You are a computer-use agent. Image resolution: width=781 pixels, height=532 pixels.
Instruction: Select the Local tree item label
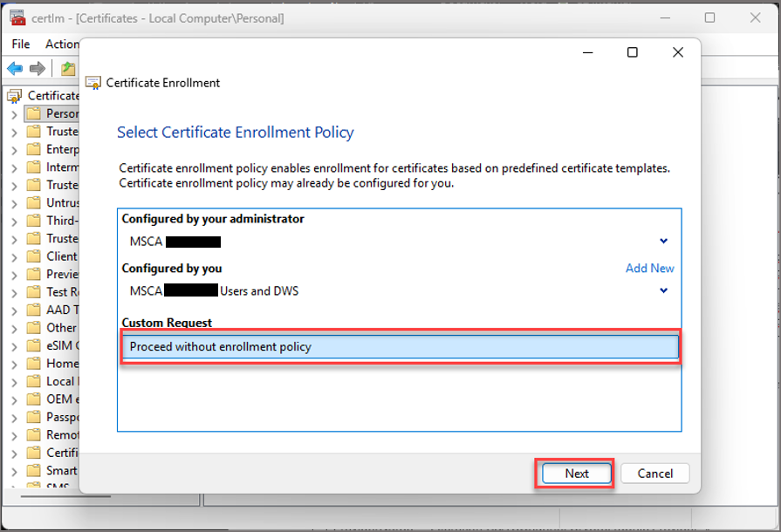click(x=62, y=382)
